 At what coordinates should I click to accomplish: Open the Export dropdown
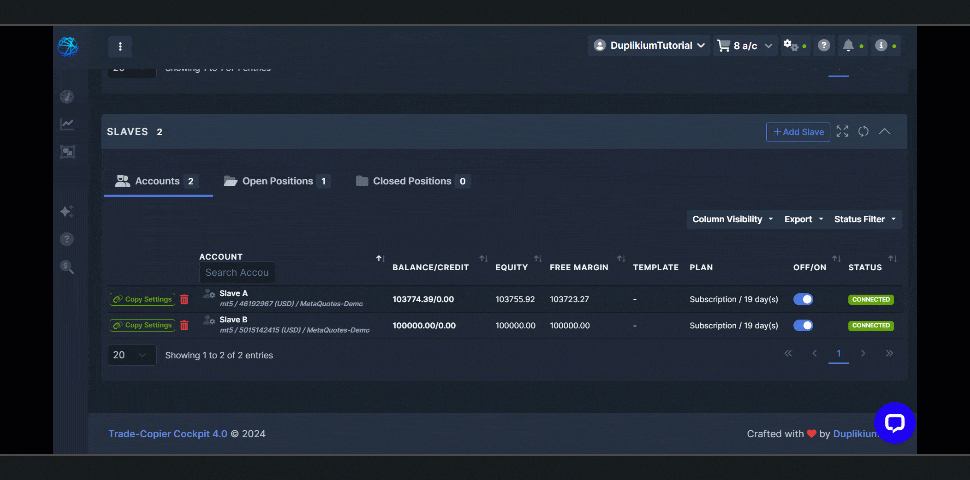tap(803, 219)
